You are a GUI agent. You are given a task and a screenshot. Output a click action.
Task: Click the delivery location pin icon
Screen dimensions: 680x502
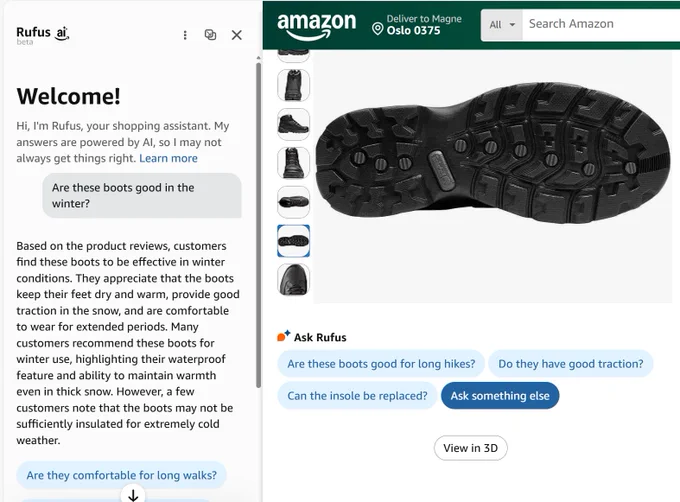point(377,29)
